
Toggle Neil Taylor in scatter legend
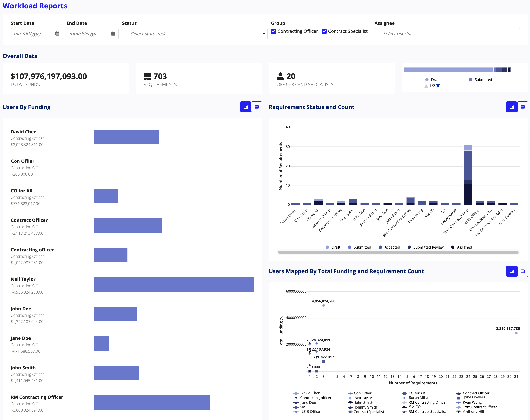coord(360,398)
